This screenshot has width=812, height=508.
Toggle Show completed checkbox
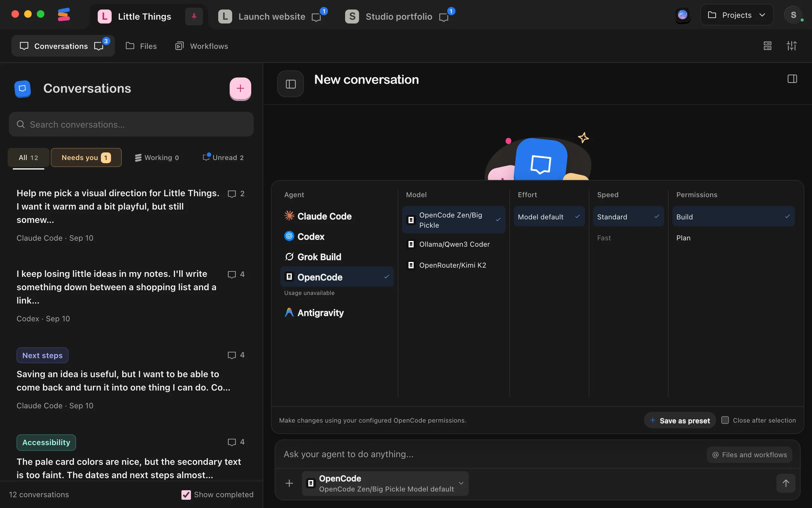pyautogui.click(x=186, y=495)
